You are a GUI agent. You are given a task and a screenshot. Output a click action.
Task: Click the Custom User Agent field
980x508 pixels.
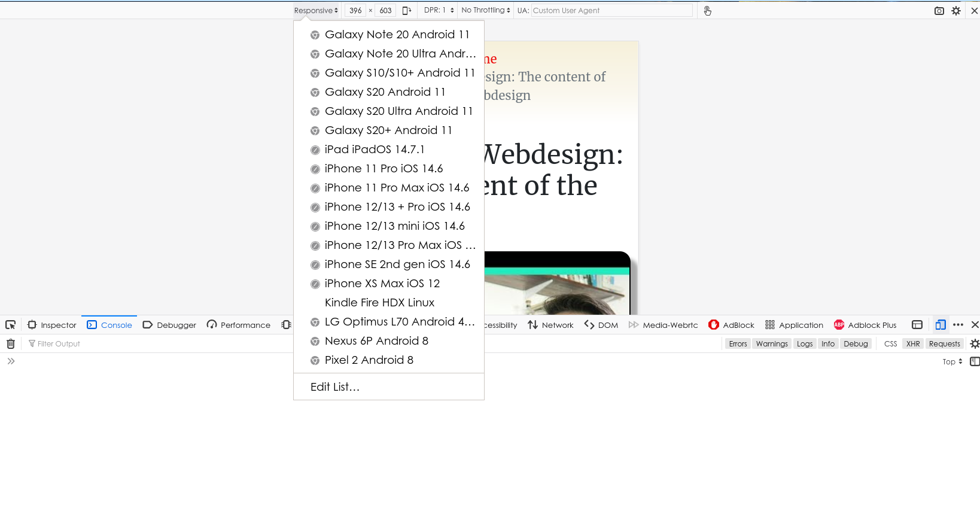tap(611, 10)
